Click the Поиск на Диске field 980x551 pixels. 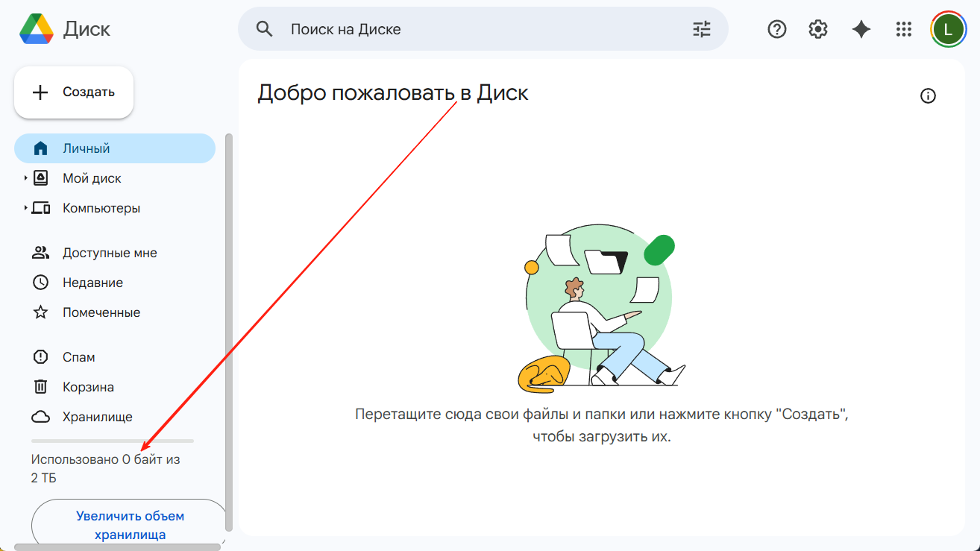(x=483, y=29)
